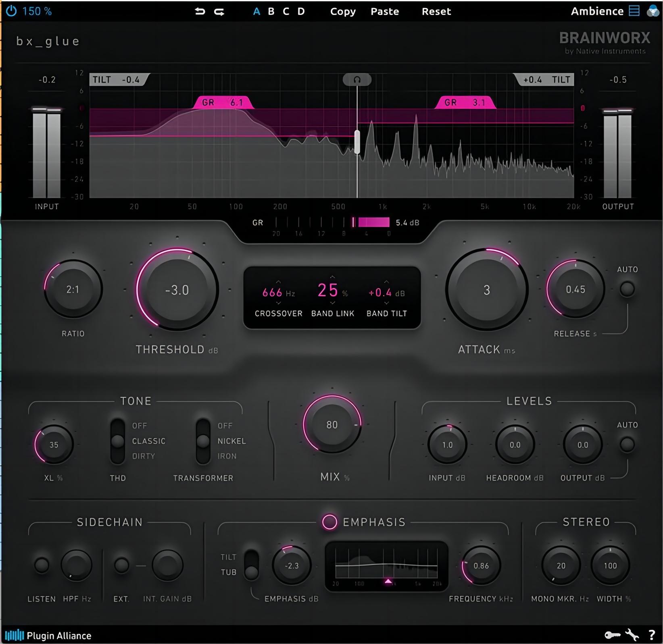Switch to settings slot C
663x644 pixels.
pos(286,11)
